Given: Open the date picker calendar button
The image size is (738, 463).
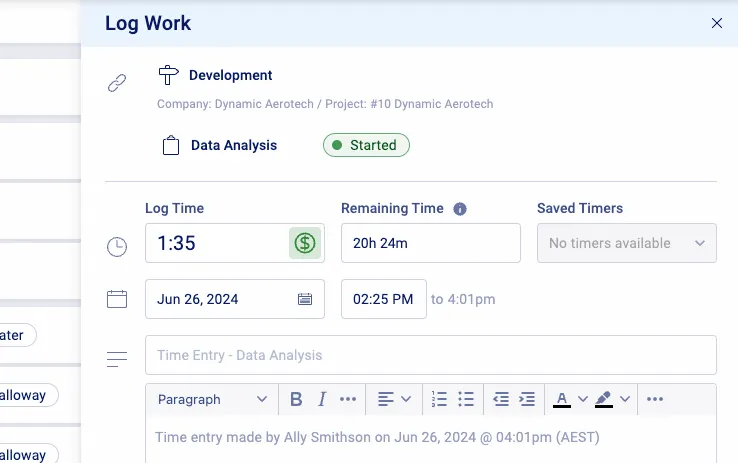Looking at the screenshot, I should click(x=305, y=299).
